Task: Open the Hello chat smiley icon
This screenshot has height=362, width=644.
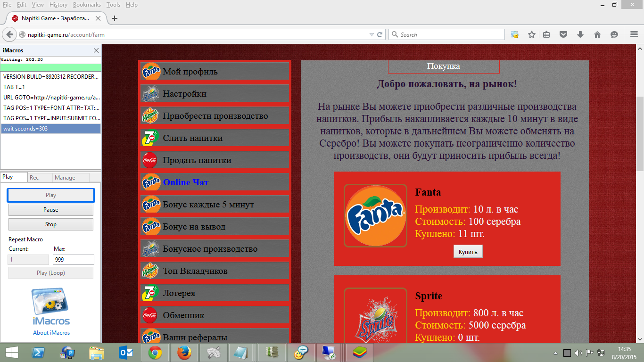Action: tap(614, 34)
